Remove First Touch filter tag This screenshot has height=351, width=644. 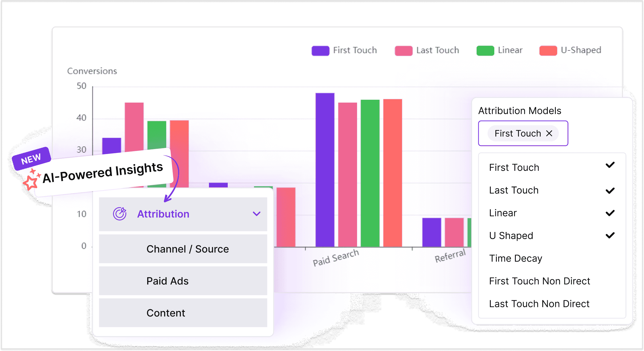tap(549, 133)
